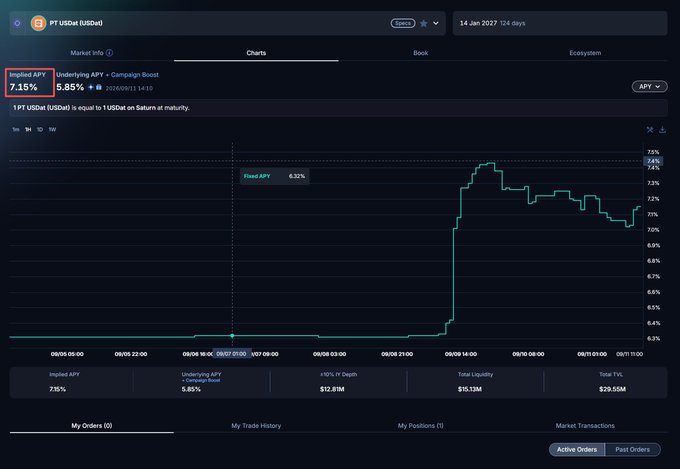The width and height of the screenshot is (680, 469).
Task: Click the orange USDat token logo
Action: tap(38, 23)
